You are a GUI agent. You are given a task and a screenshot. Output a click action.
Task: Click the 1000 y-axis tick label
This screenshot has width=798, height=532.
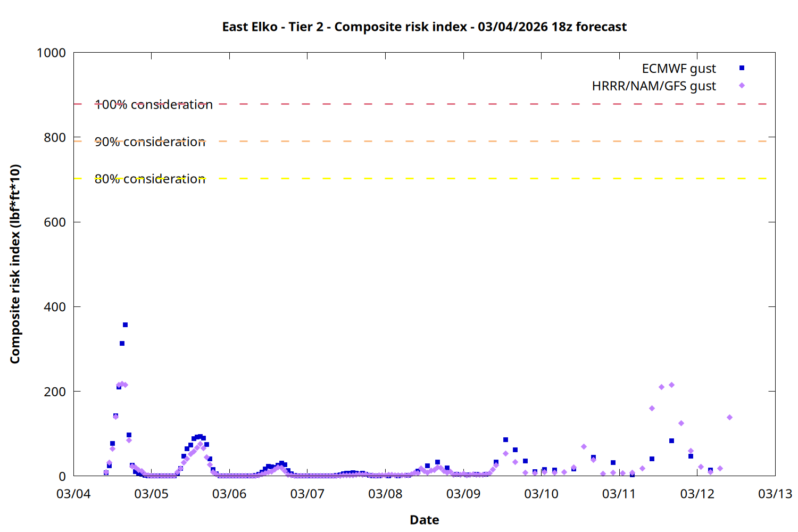tap(51, 53)
